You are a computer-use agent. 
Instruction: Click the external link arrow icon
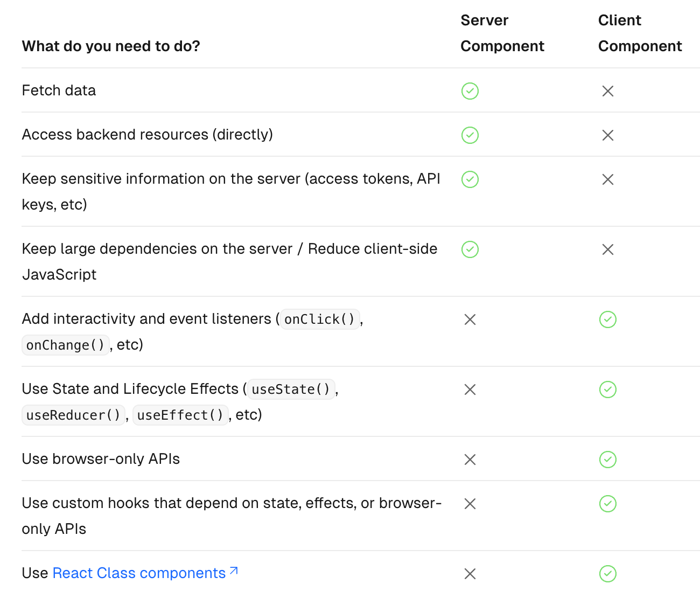[234, 571]
